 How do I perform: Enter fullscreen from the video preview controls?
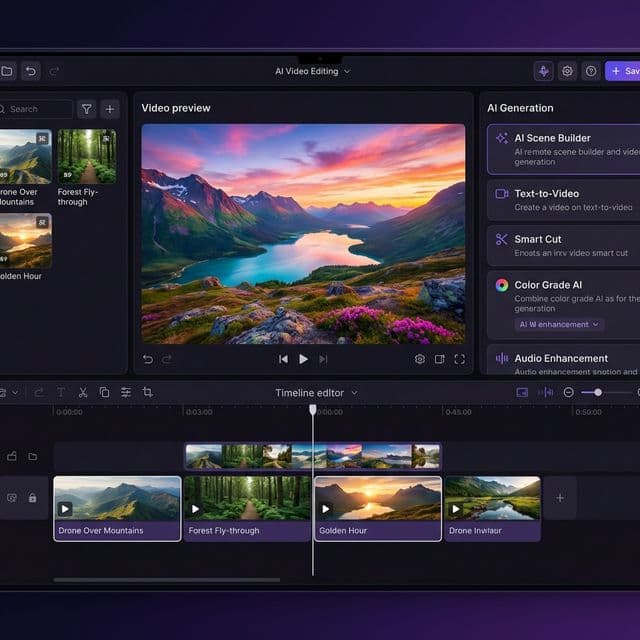tap(460, 359)
